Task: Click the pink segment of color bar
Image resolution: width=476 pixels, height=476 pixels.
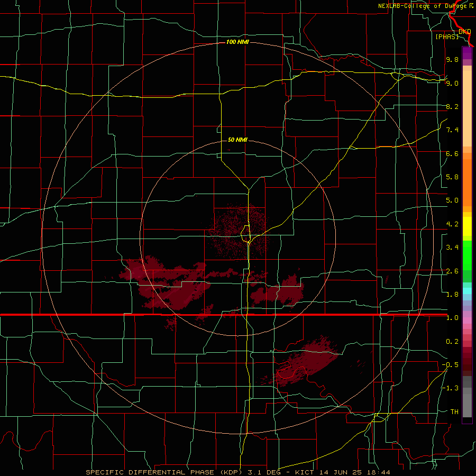Action: 467,321
